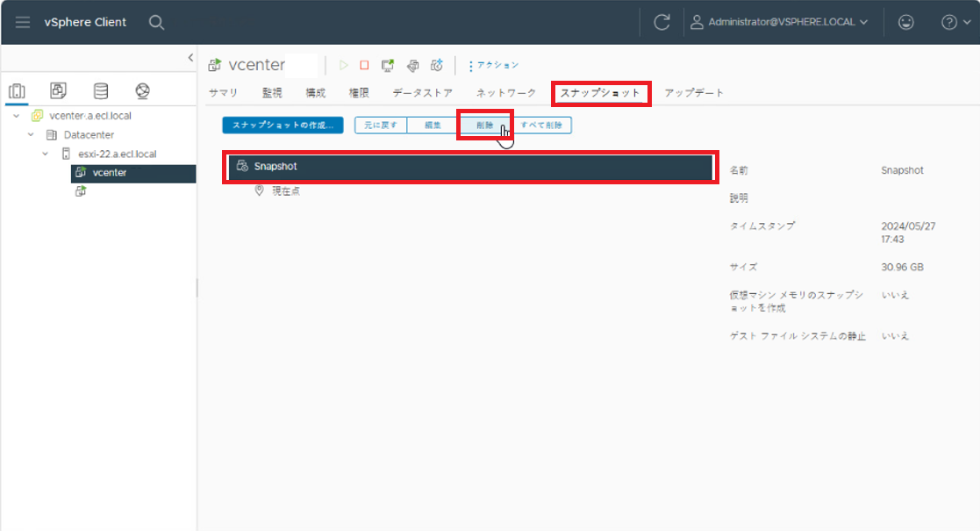Click the サイズ label
This screenshot has height=531, width=980.
click(743, 267)
